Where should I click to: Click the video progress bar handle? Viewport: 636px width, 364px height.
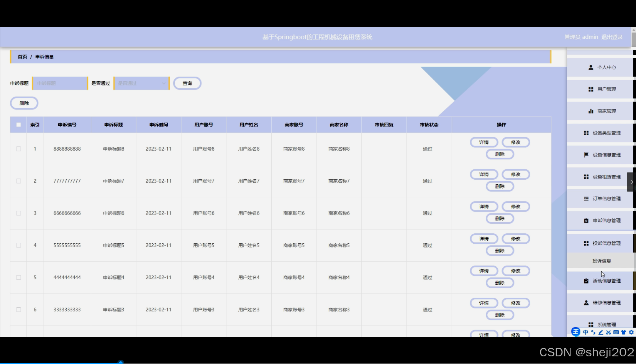(120, 362)
